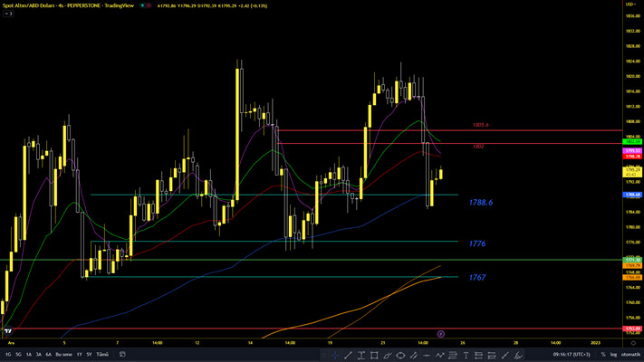This screenshot has height=362, width=644.
Task: Select the 1802 red level label
Action: tap(478, 146)
